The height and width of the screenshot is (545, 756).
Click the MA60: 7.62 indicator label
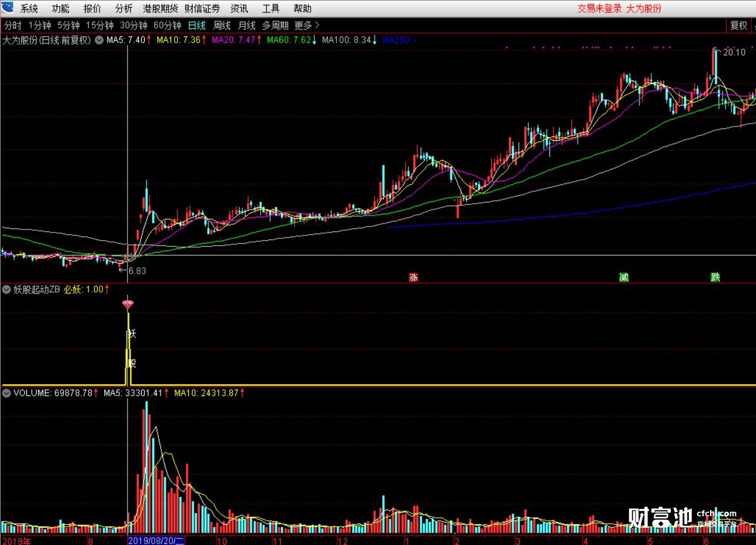tap(292, 40)
